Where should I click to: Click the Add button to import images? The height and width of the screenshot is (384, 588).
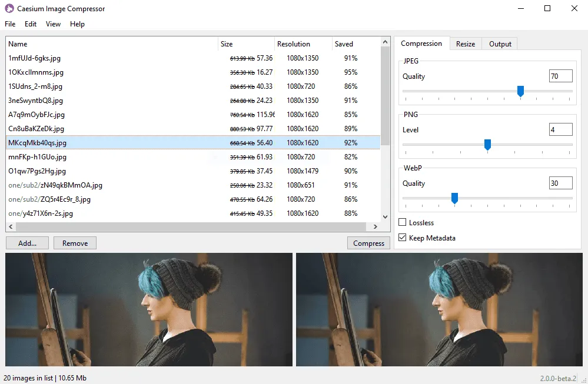(x=27, y=242)
